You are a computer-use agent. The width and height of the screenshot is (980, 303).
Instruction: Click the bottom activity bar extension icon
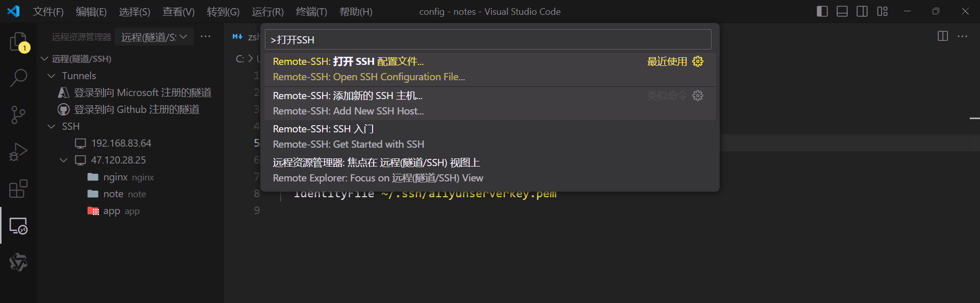tap(18, 262)
